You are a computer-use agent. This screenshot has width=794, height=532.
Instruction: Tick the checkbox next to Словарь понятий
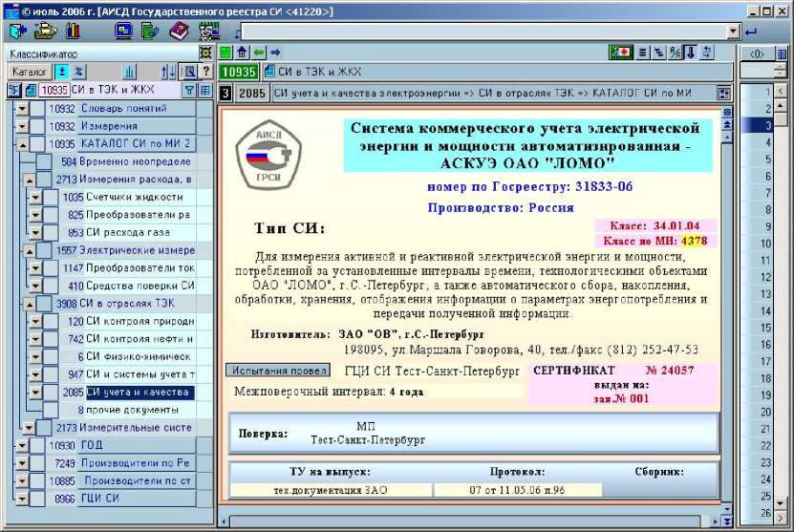(38, 110)
